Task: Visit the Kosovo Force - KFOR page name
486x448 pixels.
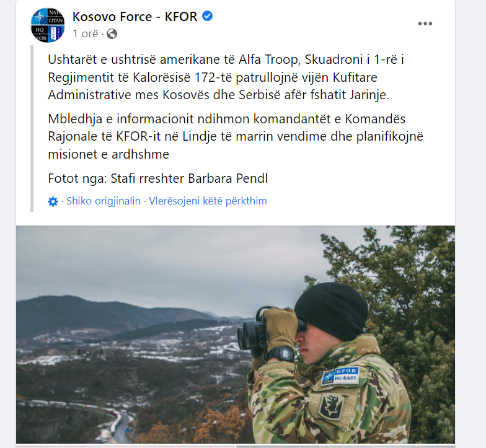Action: point(135,16)
